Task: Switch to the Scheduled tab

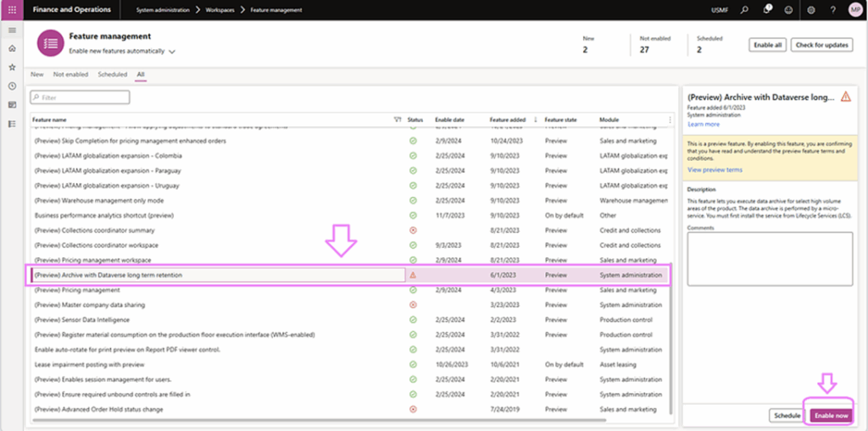Action: [x=112, y=75]
